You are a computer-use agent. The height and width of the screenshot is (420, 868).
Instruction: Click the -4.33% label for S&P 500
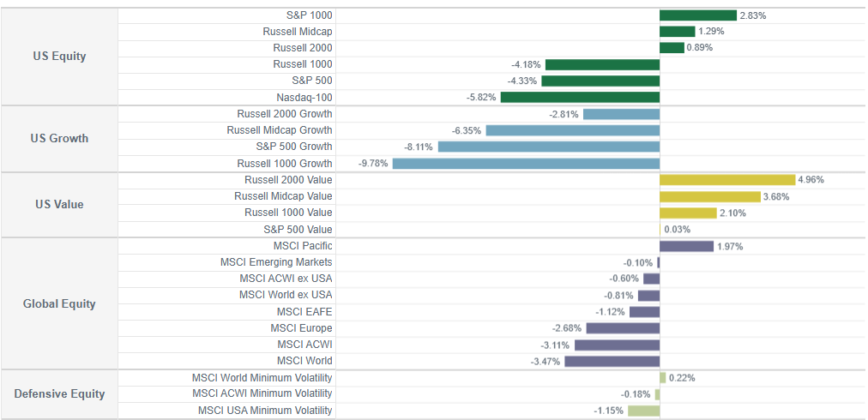click(x=522, y=81)
